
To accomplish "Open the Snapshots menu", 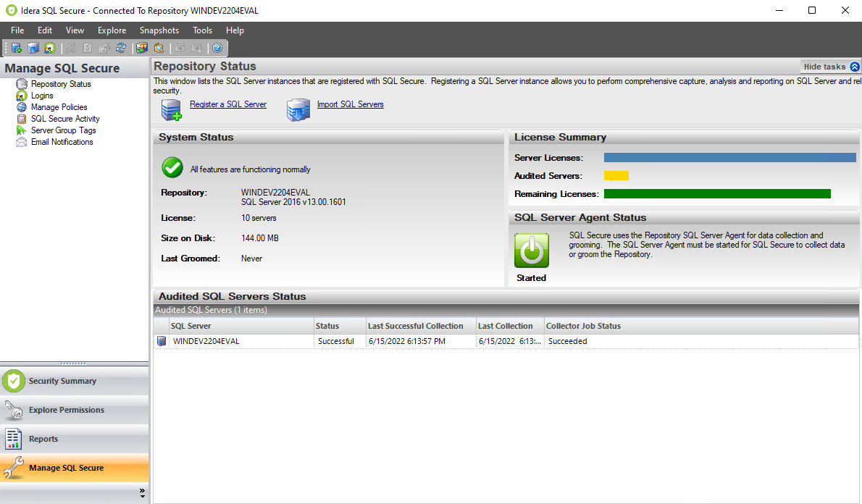I will tap(159, 30).
